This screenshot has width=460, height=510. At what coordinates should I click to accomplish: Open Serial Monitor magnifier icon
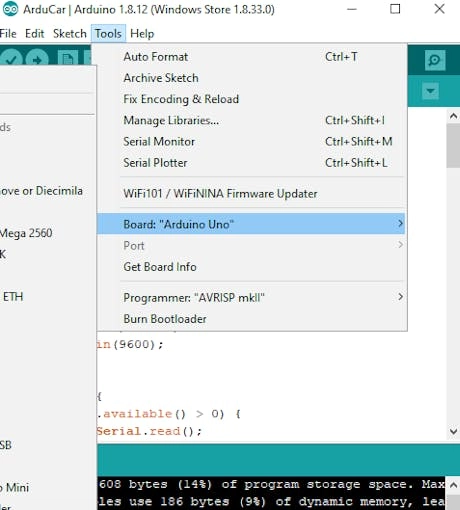coord(435,60)
